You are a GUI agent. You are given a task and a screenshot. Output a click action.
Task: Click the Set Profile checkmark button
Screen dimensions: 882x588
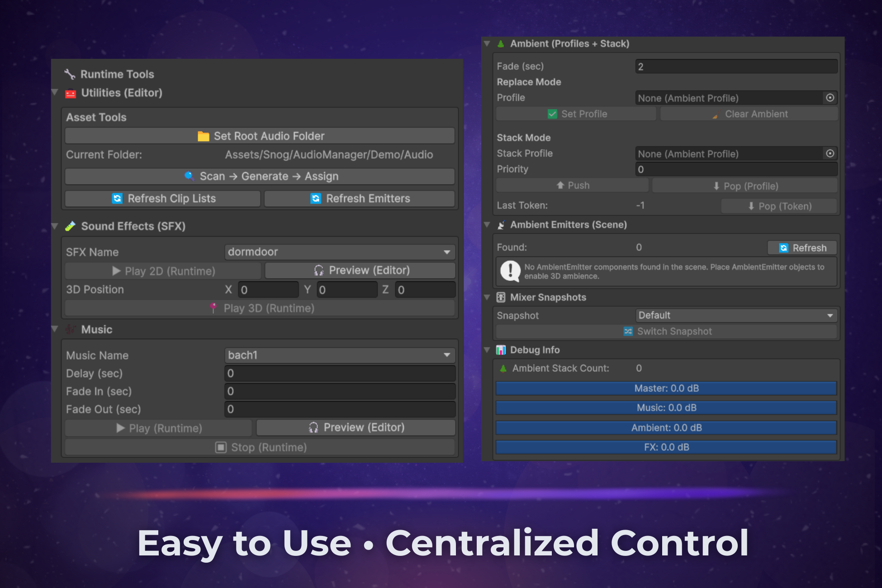[576, 114]
